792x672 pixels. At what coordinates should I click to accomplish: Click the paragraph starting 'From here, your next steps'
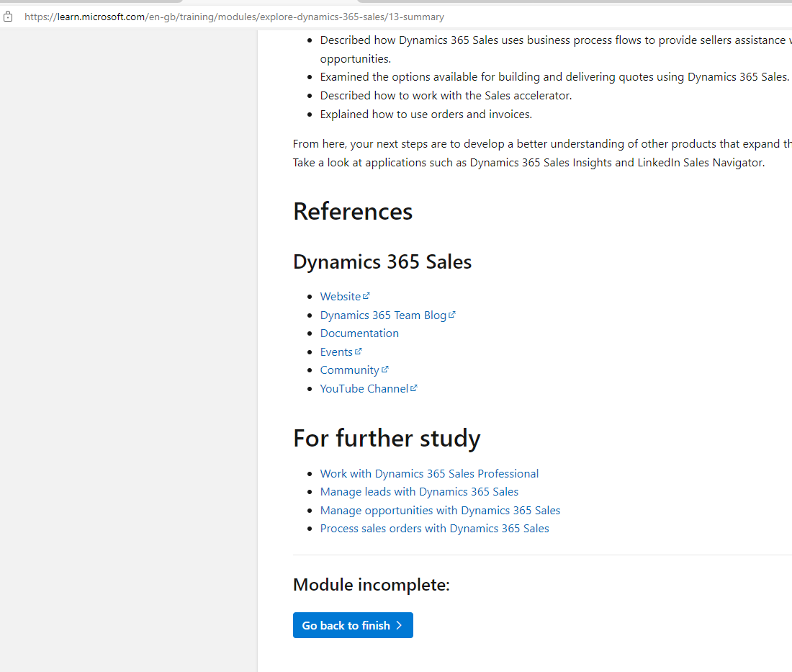542,153
